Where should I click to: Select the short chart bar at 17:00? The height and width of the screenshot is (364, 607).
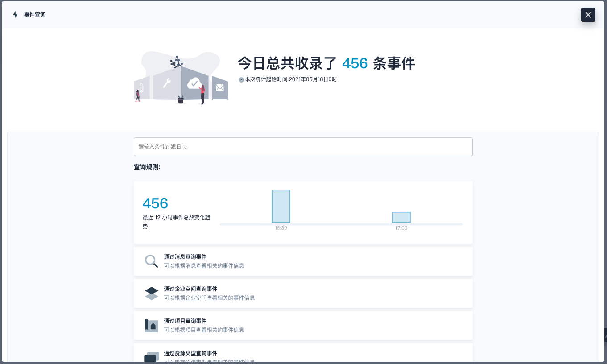coord(401,217)
